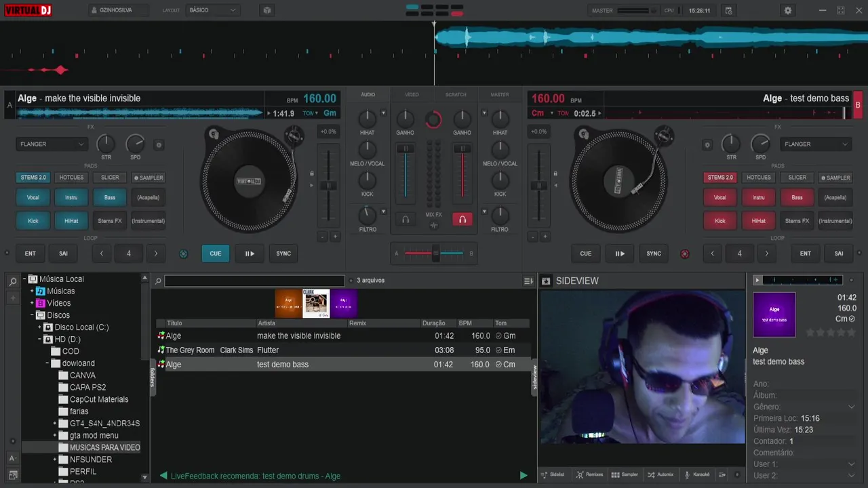Expand the Músicas folder
868x488 pixels.
32,291
